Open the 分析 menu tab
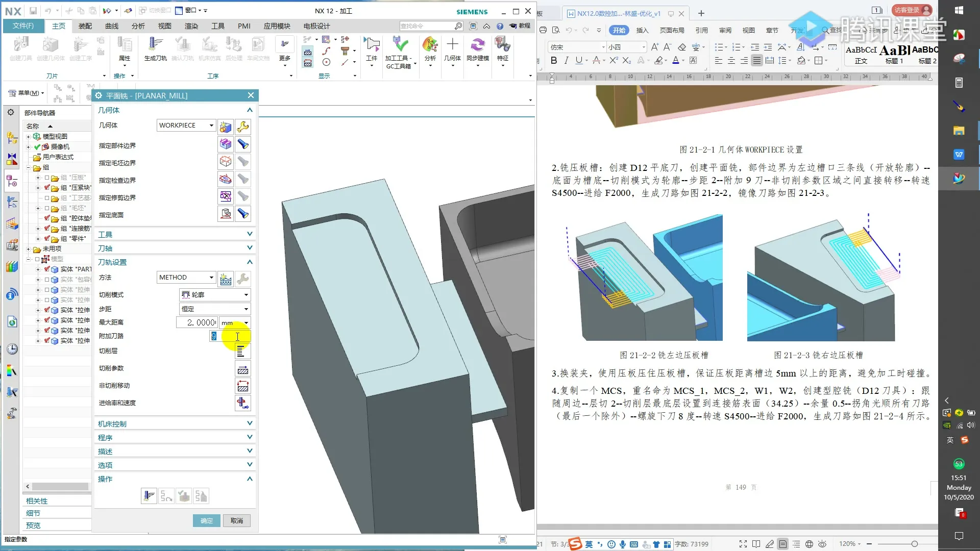This screenshot has width=980, height=551. click(x=138, y=26)
